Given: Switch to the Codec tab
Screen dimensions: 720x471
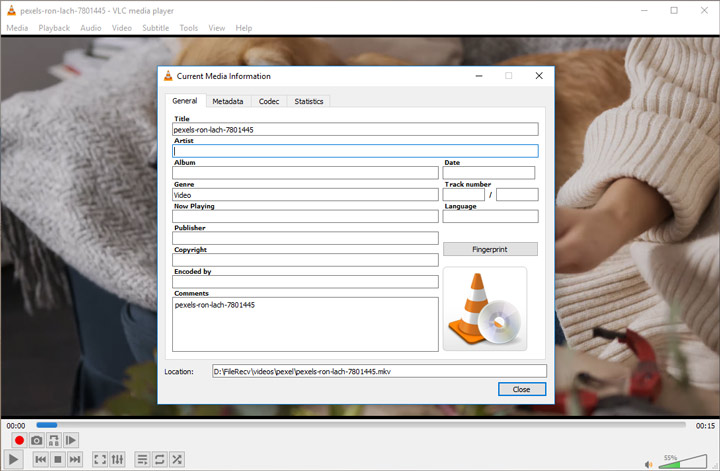Looking at the screenshot, I should point(269,101).
